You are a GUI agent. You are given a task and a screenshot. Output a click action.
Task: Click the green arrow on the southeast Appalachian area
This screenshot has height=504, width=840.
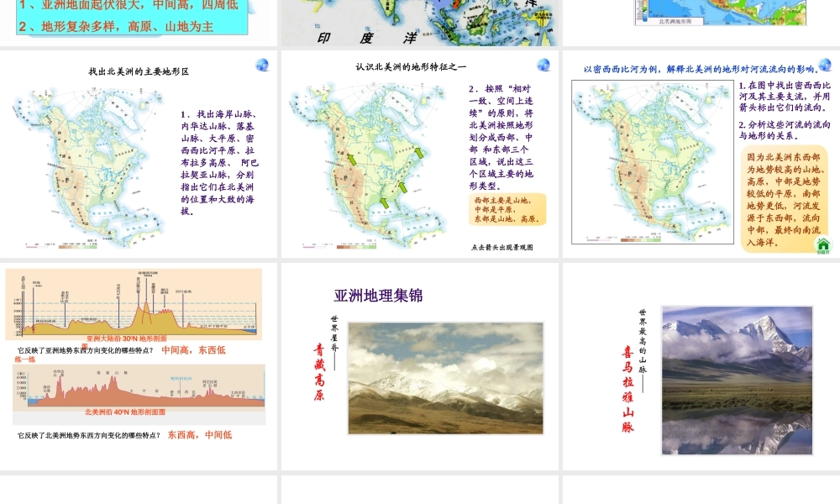(402, 187)
